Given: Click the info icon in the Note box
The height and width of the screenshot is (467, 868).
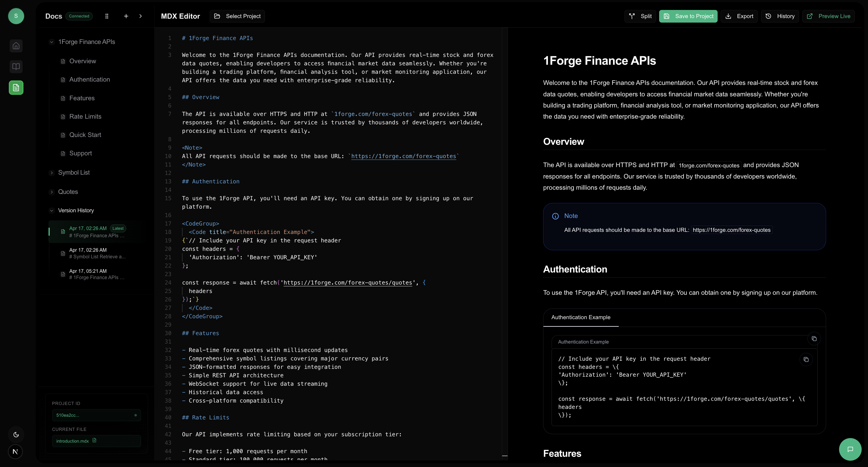Looking at the screenshot, I should [555, 216].
